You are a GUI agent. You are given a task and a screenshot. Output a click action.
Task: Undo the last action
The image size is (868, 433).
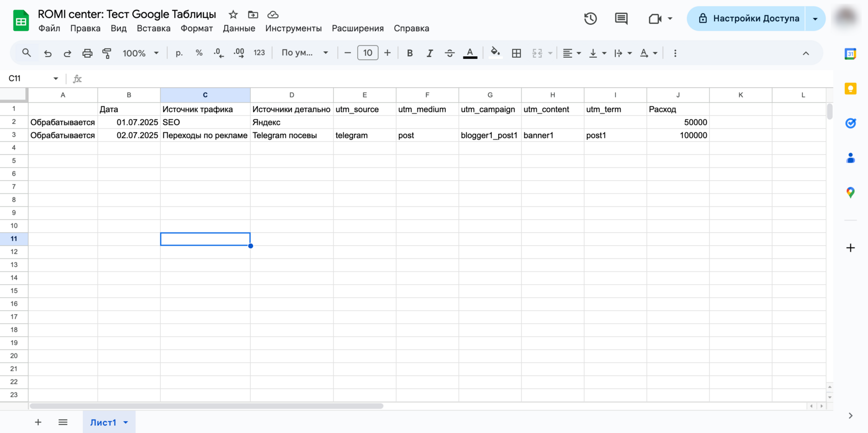click(48, 53)
